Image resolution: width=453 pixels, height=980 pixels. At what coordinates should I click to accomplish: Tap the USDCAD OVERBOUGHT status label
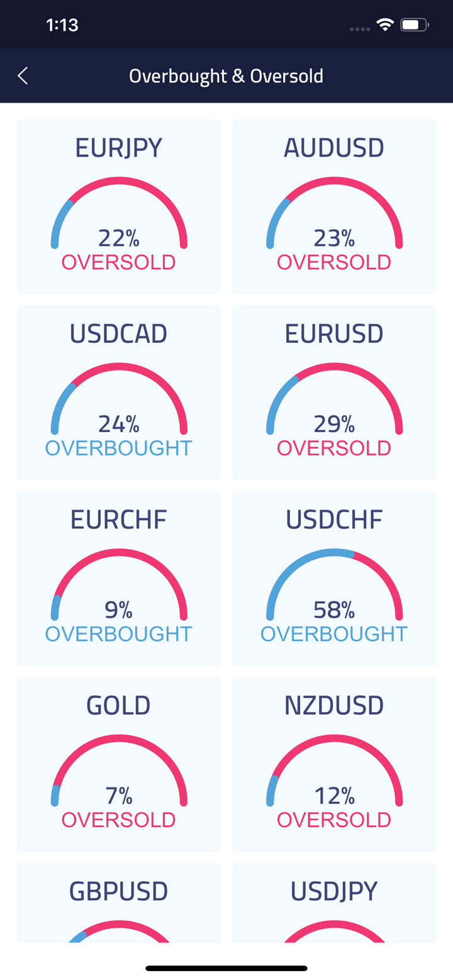119,448
